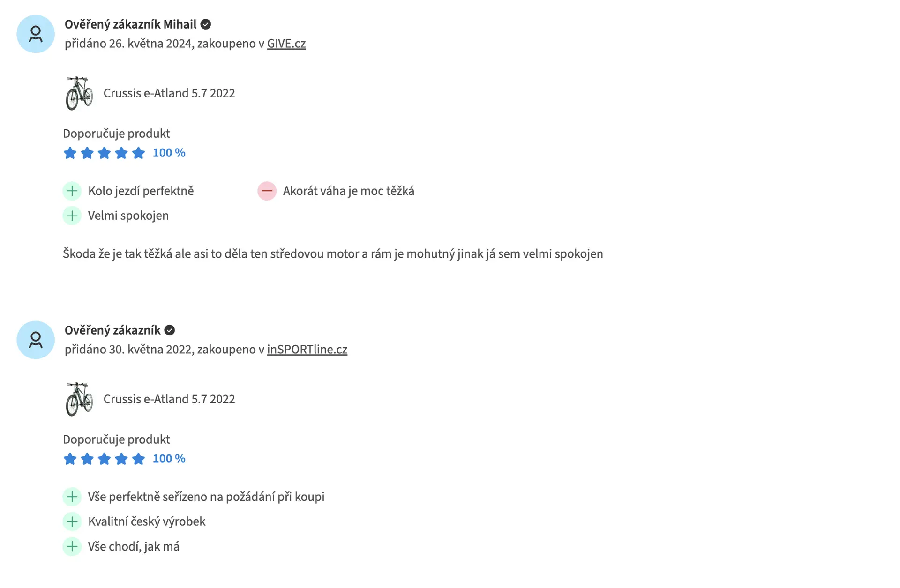The width and height of the screenshot is (900, 588).
Task: Click the second reviewer's avatar icon
Action: point(36,340)
